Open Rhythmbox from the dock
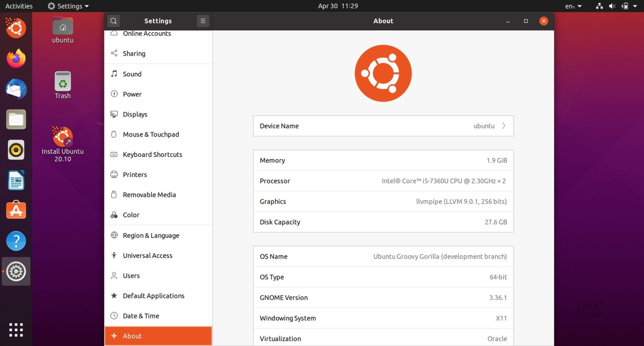This screenshot has height=346, width=644. coord(16,150)
